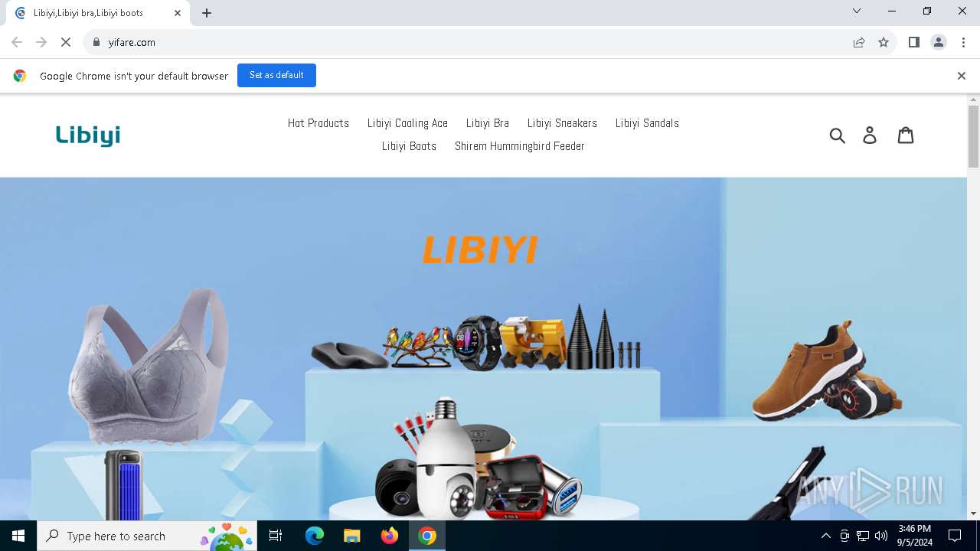Open the Chrome profile avatar
This screenshot has height=551, width=980.
click(x=939, y=42)
